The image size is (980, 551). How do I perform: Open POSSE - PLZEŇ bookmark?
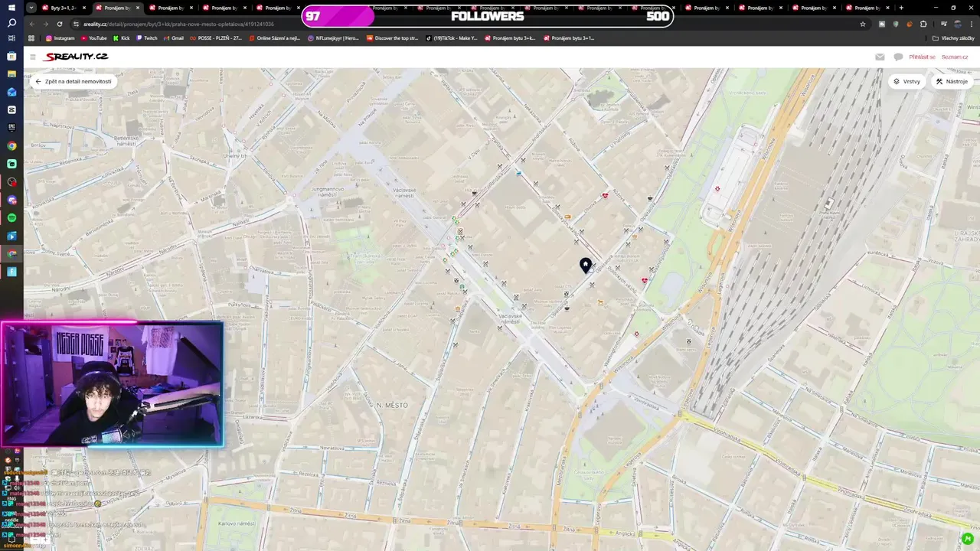tap(216, 37)
